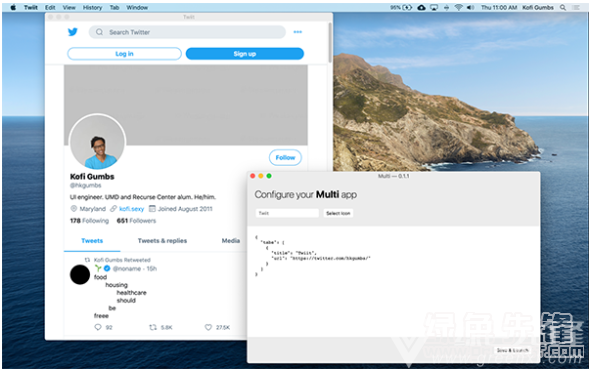Open the Tab menu

[114, 7]
